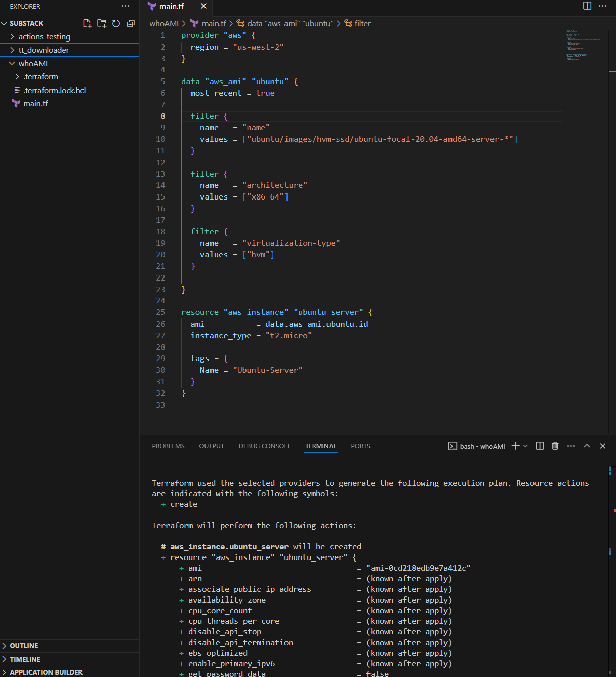Click the "t2.micro" instance type
Image resolution: width=616 pixels, height=677 pixels.
289,336
